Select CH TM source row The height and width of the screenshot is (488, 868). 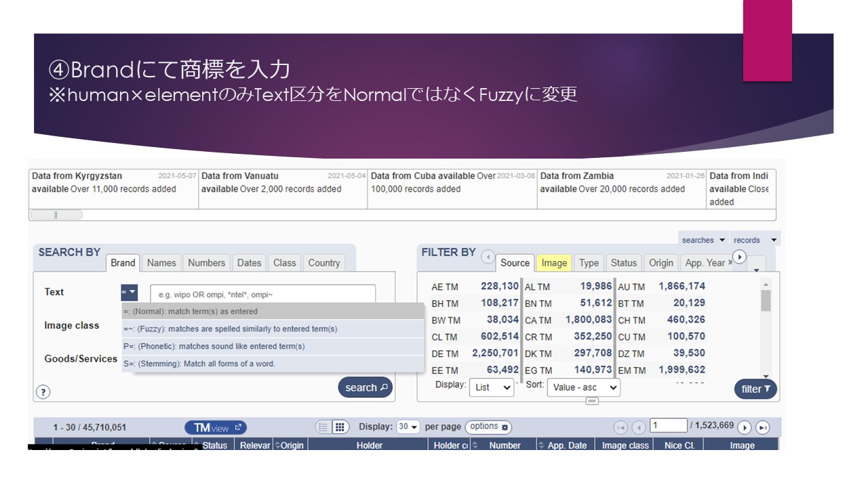pos(662,320)
